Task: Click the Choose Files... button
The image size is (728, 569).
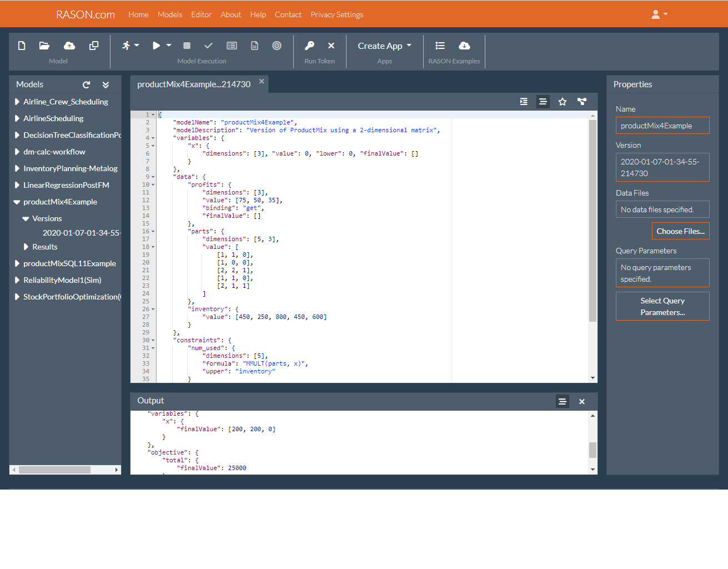Action: click(x=680, y=231)
